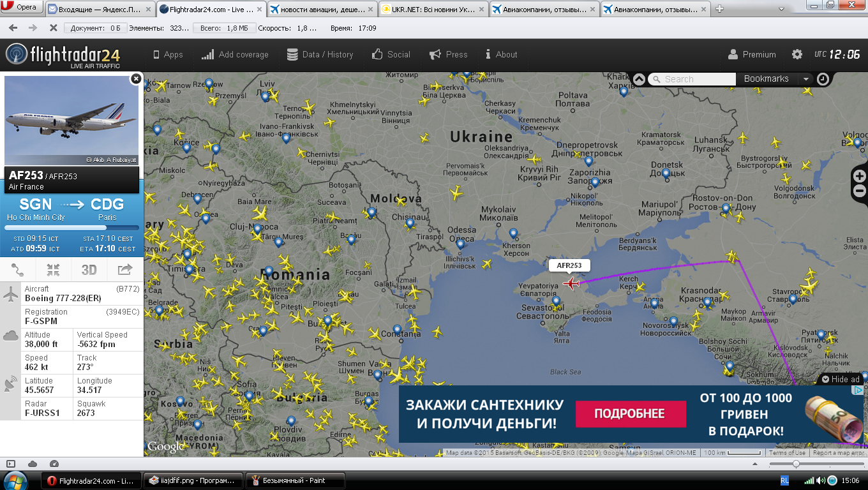
Task: Expand the Bookmarks dropdown arrow
Action: click(806, 79)
